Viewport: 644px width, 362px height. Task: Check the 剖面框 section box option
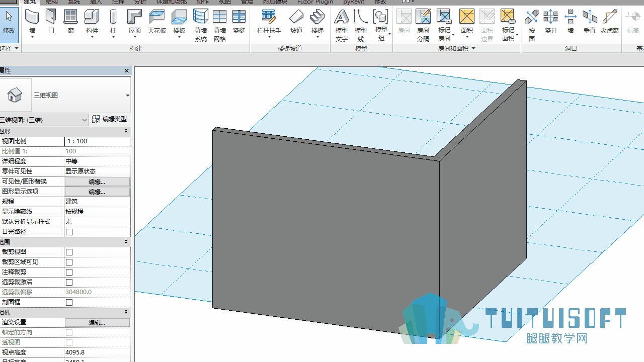69,302
